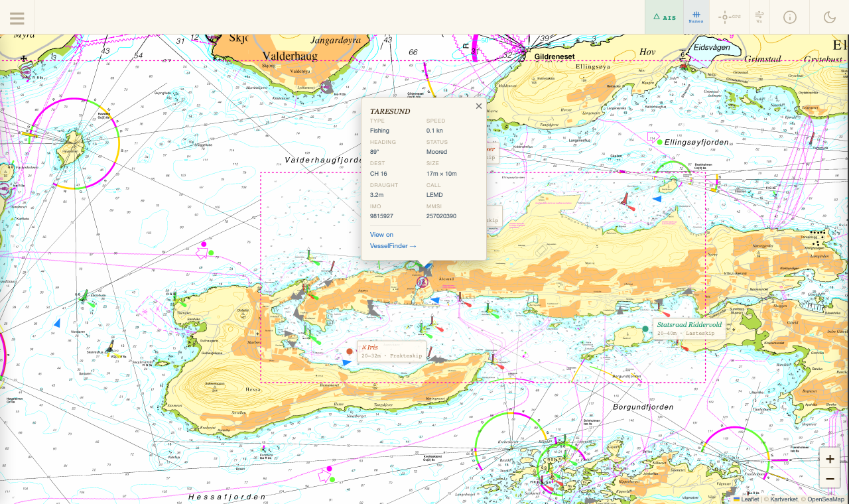This screenshot has width=849, height=504.
Task: Select the Statsraad Riddervold vessel label
Action: tap(689, 328)
